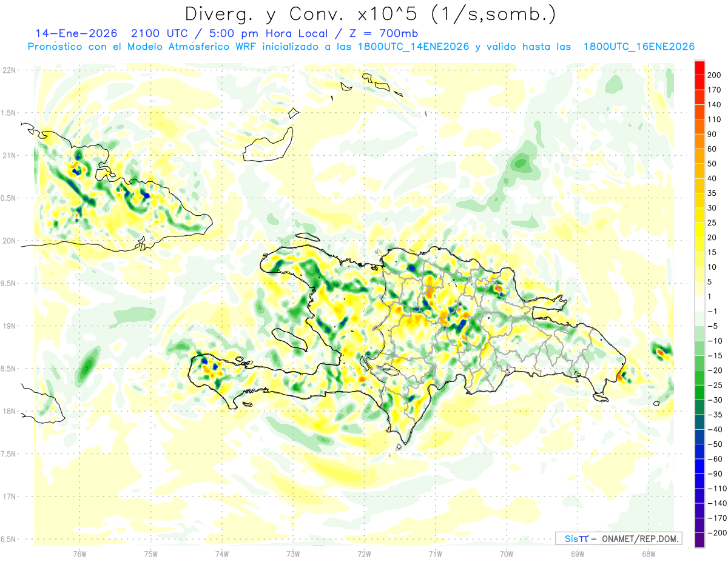Viewport: 728px width, 562px height.
Task: Click the '72W' longitude label
Action: click(x=364, y=554)
